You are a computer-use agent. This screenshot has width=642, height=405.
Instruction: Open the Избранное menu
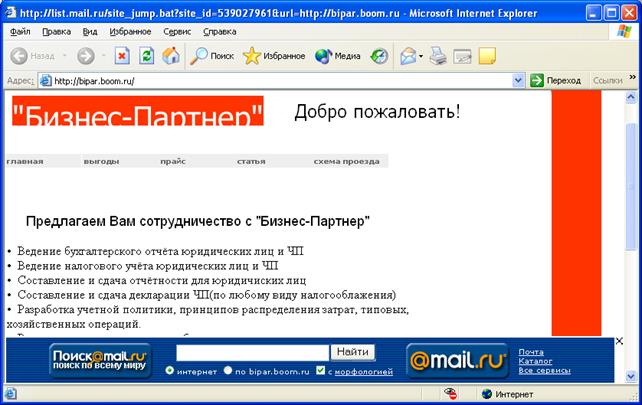click(130, 32)
